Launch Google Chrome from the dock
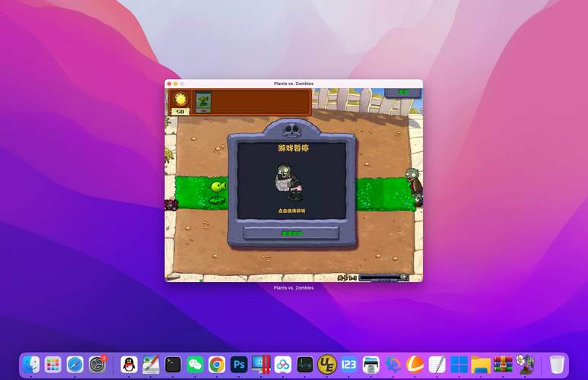Viewport: 588px width, 380px height. (217, 364)
